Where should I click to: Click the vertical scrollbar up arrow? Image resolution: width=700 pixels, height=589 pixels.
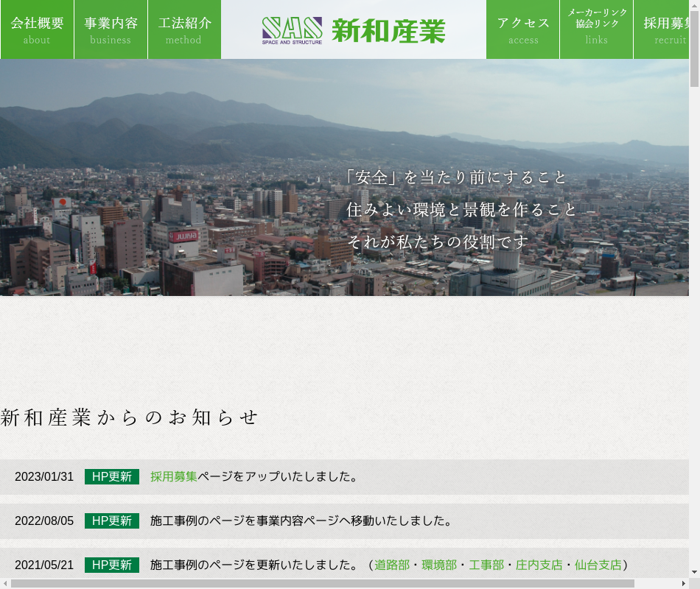click(x=694, y=6)
